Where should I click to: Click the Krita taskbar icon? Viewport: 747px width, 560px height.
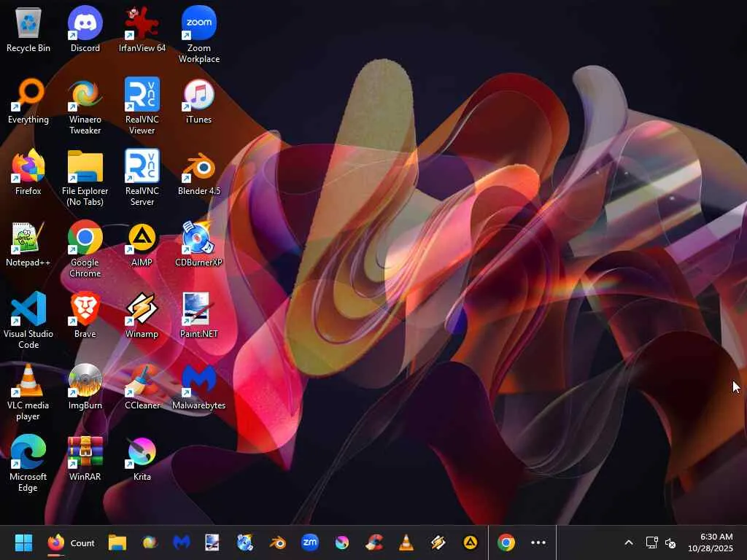[x=341, y=542]
